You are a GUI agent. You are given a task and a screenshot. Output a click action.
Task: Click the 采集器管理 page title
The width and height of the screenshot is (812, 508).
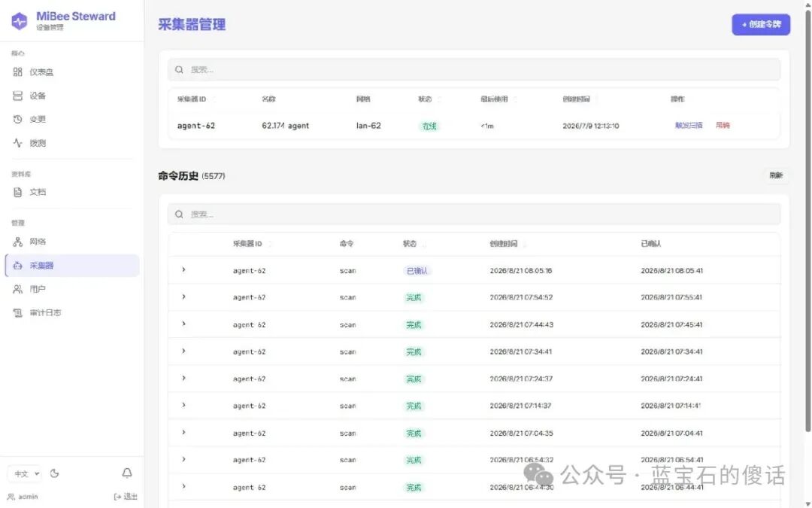point(192,24)
